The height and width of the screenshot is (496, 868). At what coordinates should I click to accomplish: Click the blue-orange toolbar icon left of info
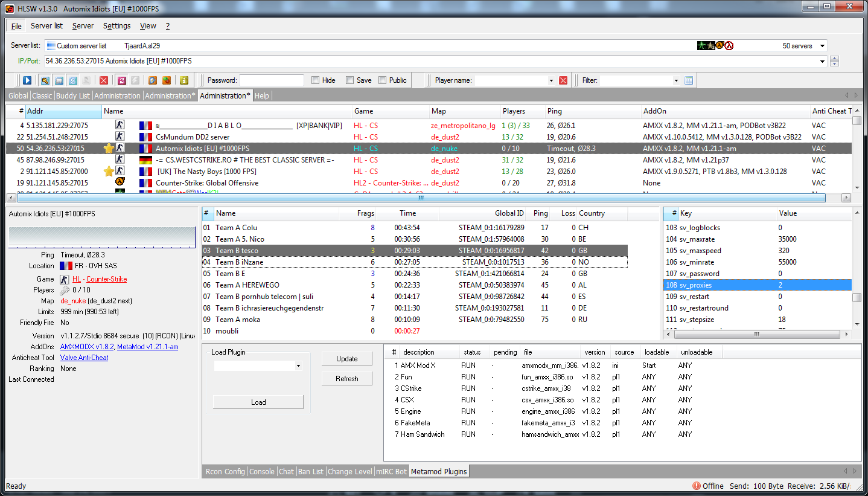tap(153, 80)
